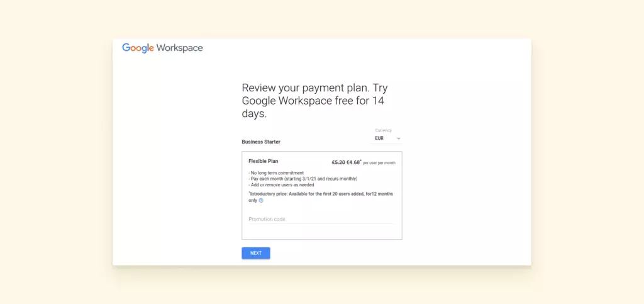The height and width of the screenshot is (304, 644).
Task: Click the Business Starter label
Action: [x=261, y=142]
